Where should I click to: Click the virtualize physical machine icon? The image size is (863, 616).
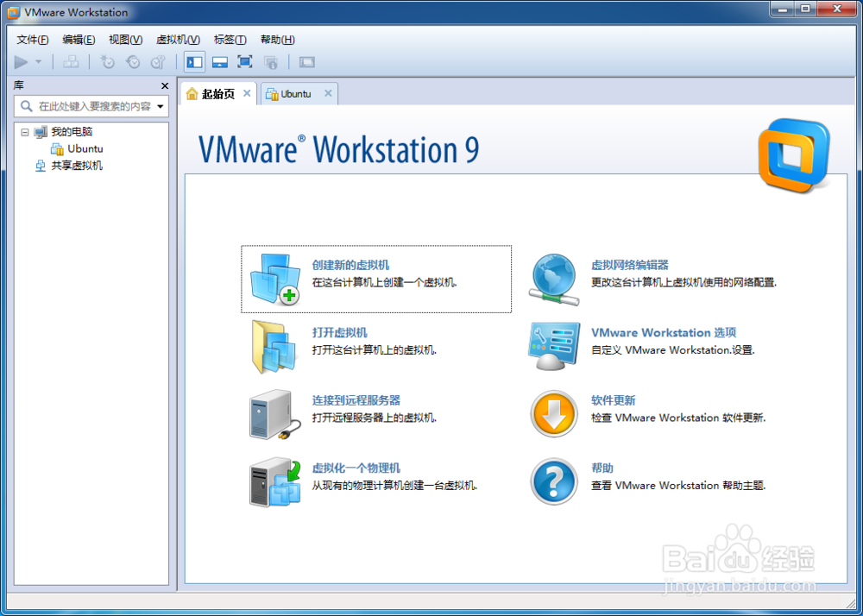click(x=275, y=482)
